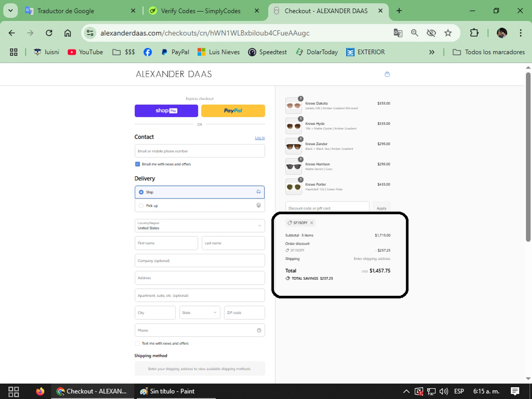532x399 pixels.
Task: Go back with the browser arrow
Action: click(12, 33)
